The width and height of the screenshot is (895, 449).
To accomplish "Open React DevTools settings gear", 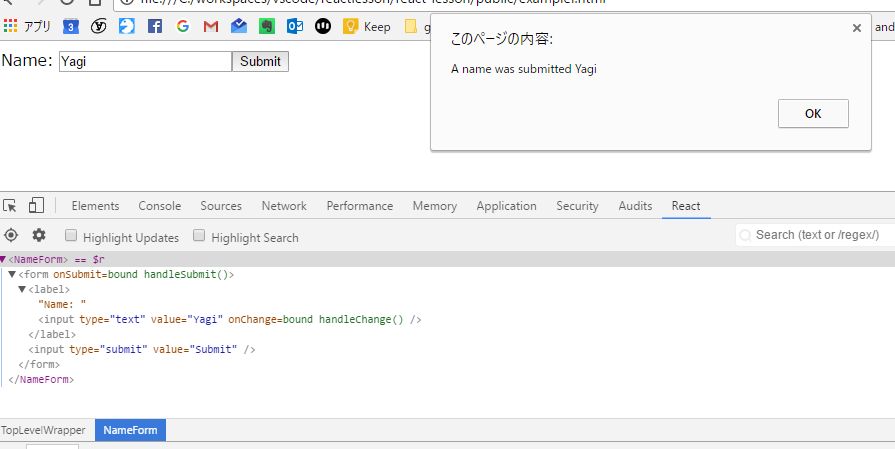I will 39,235.
